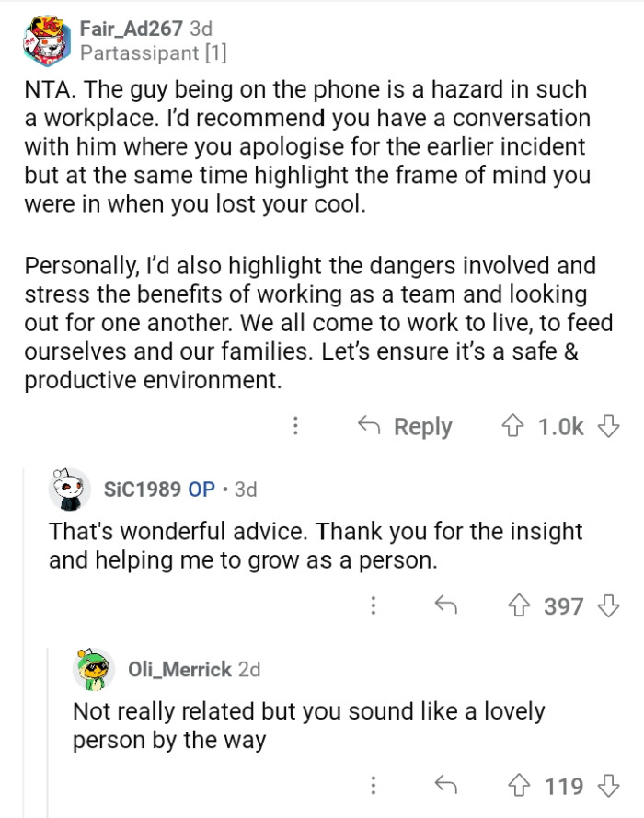
Task: Downvote SiC1989's reply
Action: tap(607, 605)
